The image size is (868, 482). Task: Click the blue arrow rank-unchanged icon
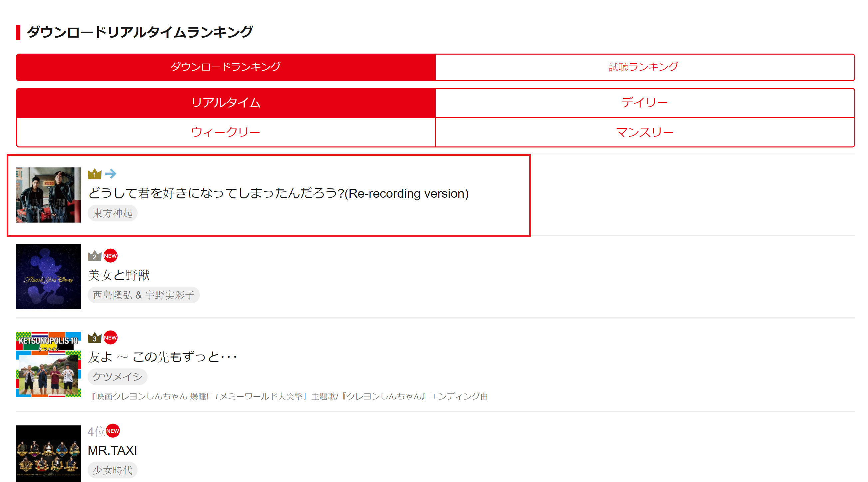(x=111, y=174)
